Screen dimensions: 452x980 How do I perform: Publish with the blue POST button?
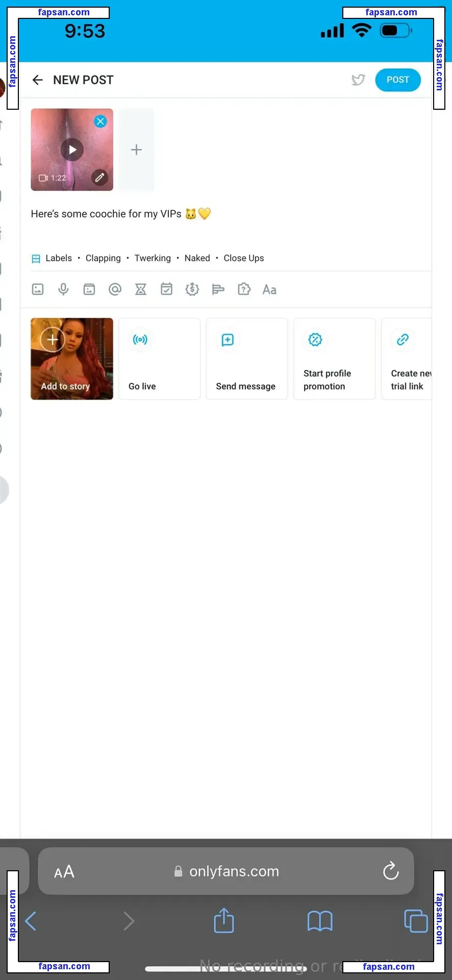(x=398, y=80)
